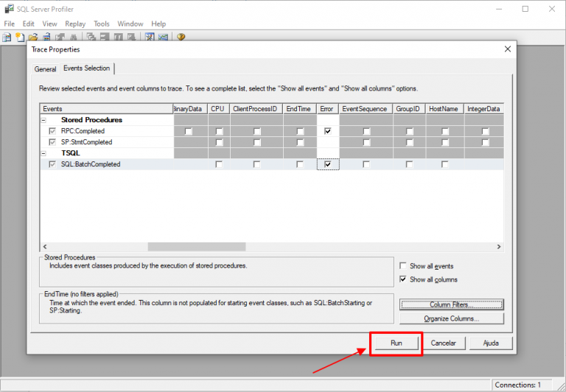
Task: Collapse the Stored Procedures event group
Action: tap(43, 120)
